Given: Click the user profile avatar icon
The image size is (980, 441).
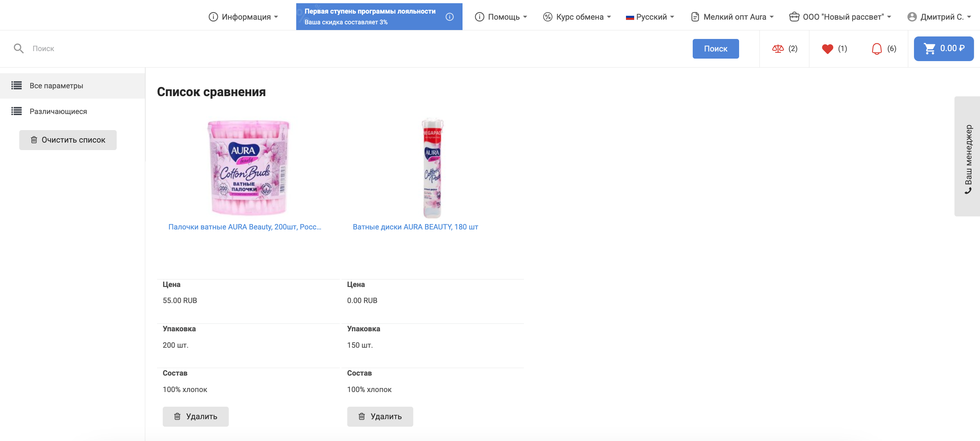Looking at the screenshot, I should [911, 17].
